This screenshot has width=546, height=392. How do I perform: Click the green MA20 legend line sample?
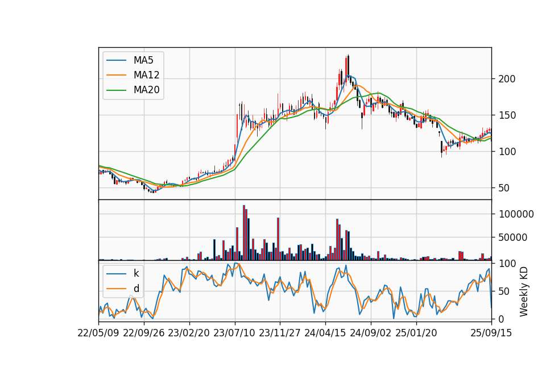116,90
